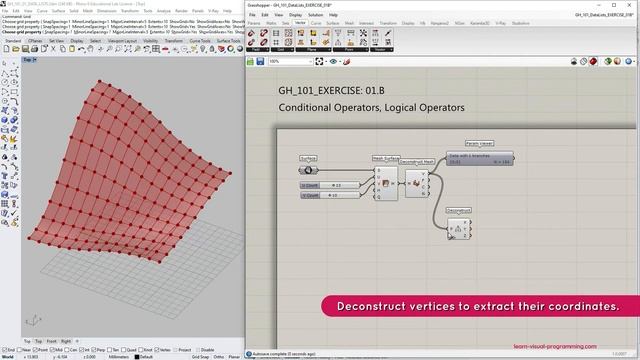Click the brush icon in Vector ribbon
The height and width of the screenshot is (360, 640).
[x=388, y=33]
